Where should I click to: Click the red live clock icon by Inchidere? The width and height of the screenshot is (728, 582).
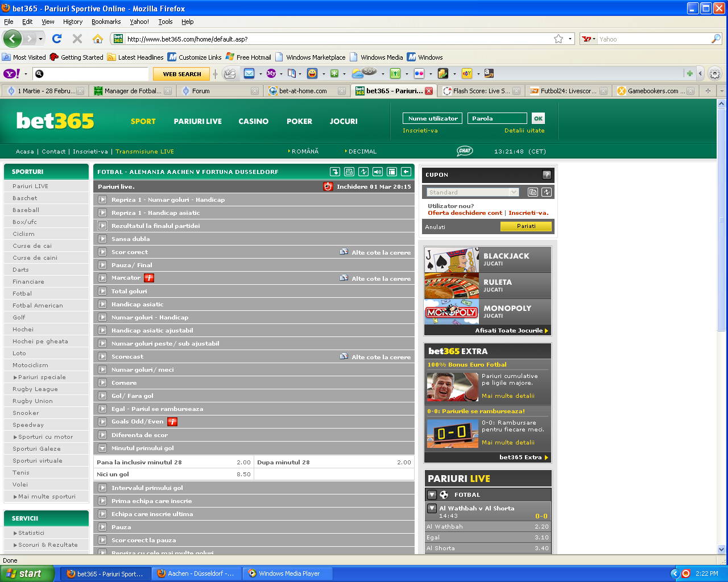point(328,186)
